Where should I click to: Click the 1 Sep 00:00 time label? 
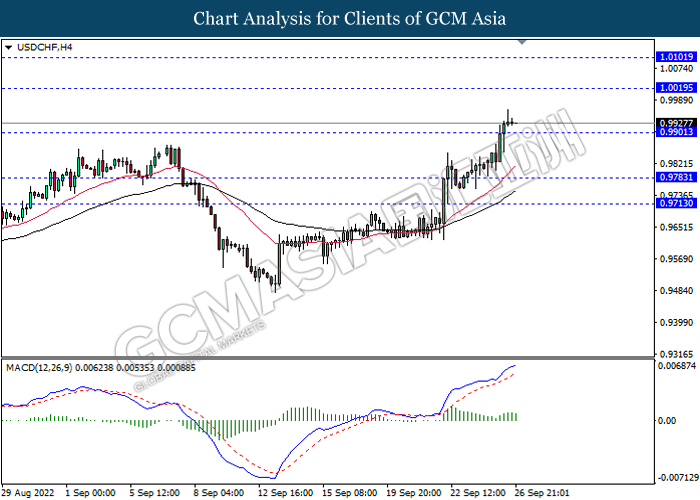click(x=91, y=493)
